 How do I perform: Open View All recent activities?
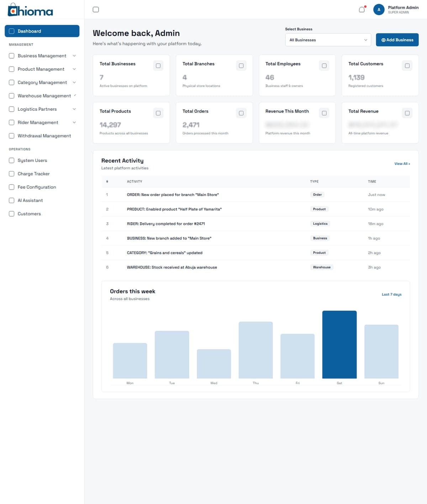[x=402, y=164]
